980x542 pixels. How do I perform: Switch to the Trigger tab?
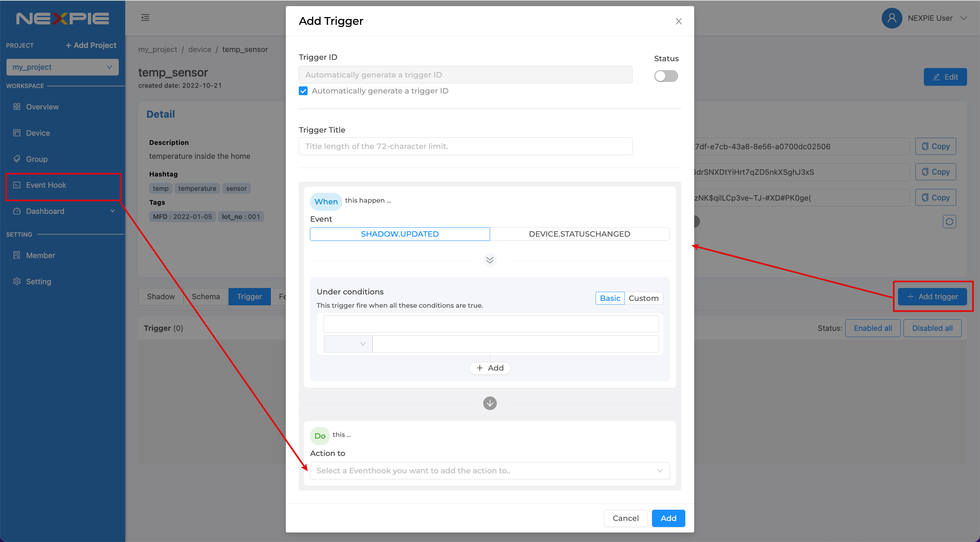point(249,297)
